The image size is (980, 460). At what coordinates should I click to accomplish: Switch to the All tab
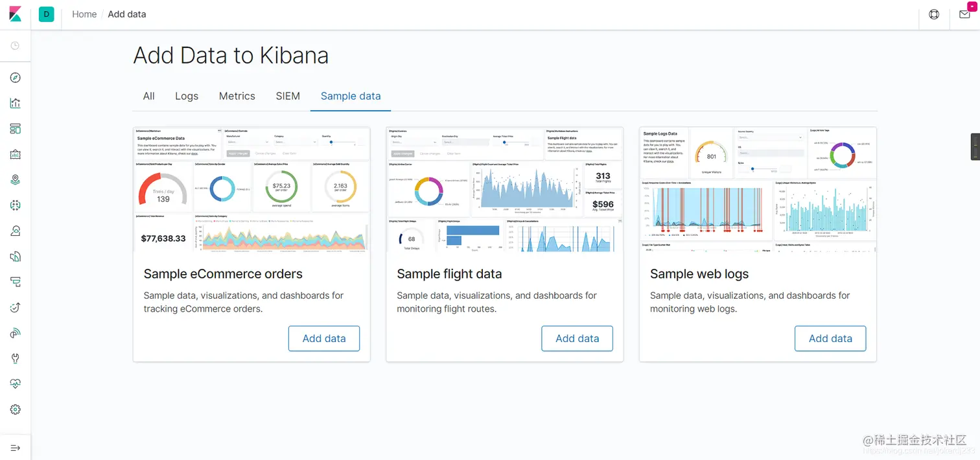(148, 96)
